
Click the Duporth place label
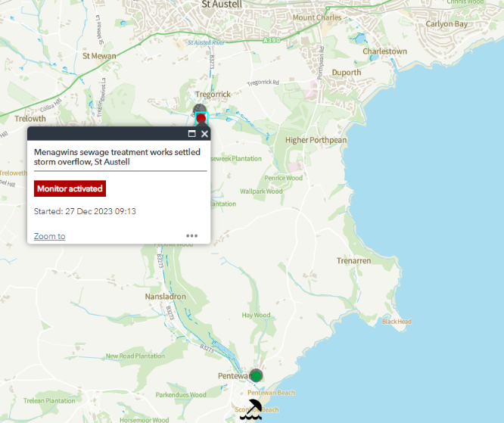pos(346,73)
